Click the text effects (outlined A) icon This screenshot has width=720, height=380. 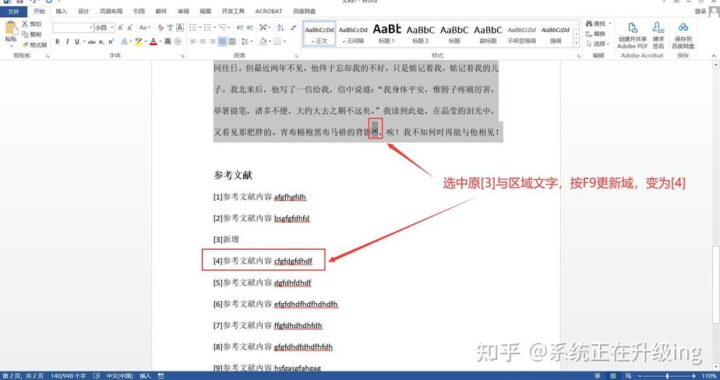click(124, 42)
